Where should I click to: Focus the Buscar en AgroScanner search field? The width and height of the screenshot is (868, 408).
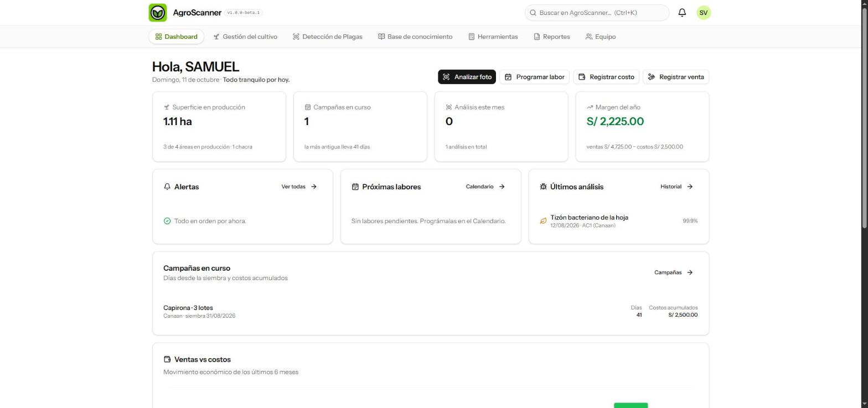(597, 13)
